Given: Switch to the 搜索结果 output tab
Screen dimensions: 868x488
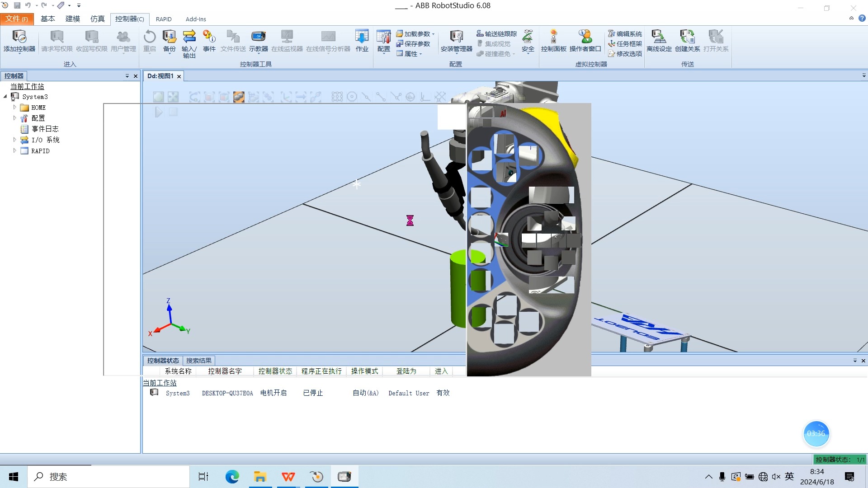Looking at the screenshot, I should click(x=199, y=361).
